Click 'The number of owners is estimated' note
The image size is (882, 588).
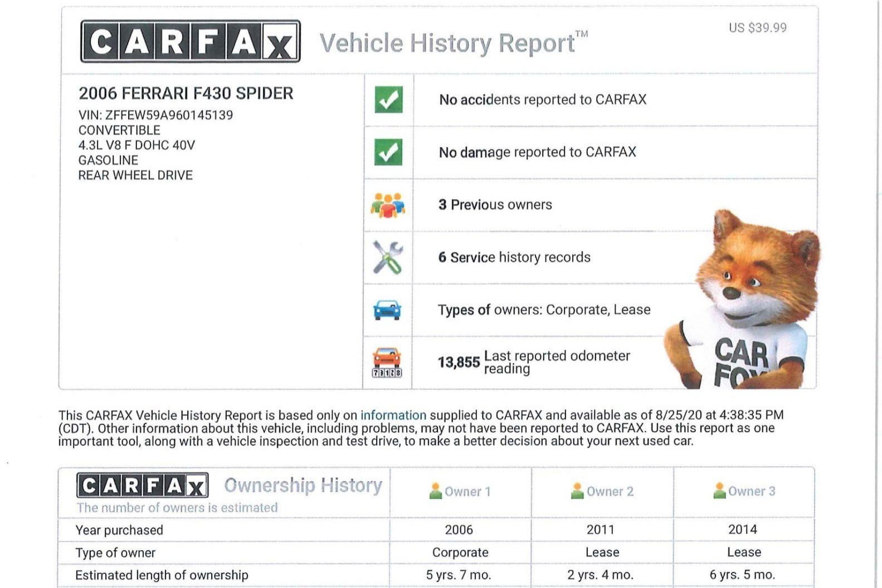click(177, 508)
